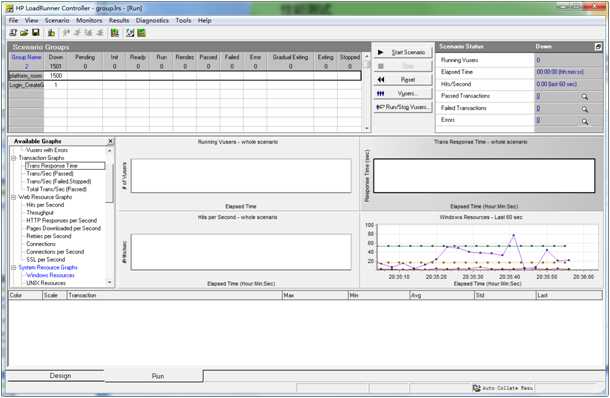This screenshot has width=610, height=398.
Task: Open the Vusers dialog button
Action: click(x=403, y=93)
